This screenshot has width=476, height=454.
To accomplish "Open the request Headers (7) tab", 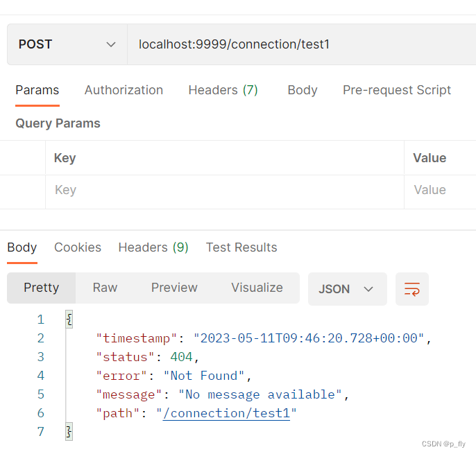I will coord(223,90).
